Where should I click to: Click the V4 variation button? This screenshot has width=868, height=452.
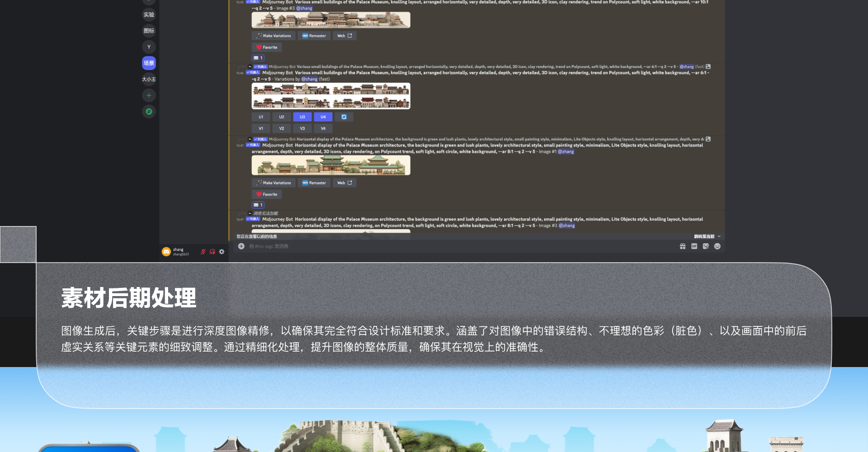[x=323, y=128]
